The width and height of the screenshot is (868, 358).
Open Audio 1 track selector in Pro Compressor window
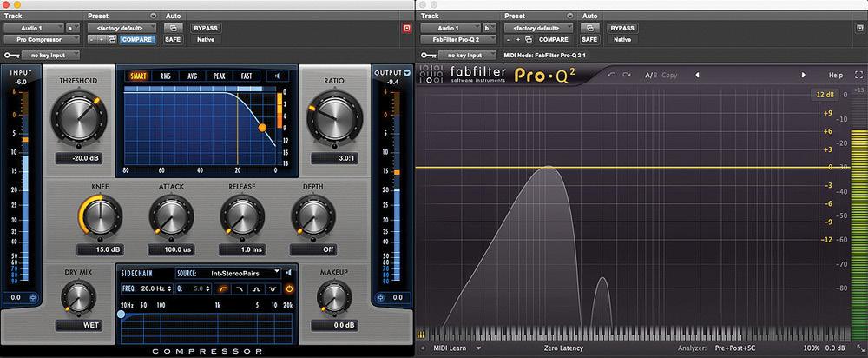coord(35,28)
